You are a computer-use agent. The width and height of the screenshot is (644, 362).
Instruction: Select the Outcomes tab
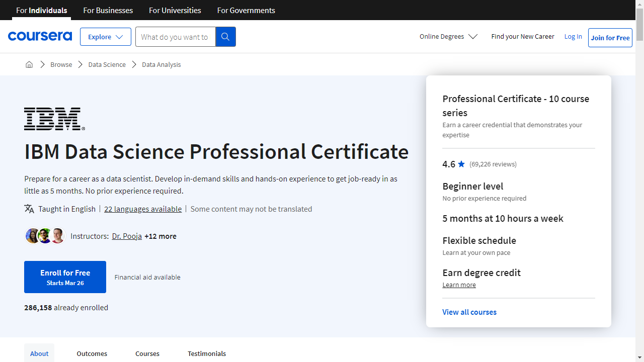click(x=92, y=353)
